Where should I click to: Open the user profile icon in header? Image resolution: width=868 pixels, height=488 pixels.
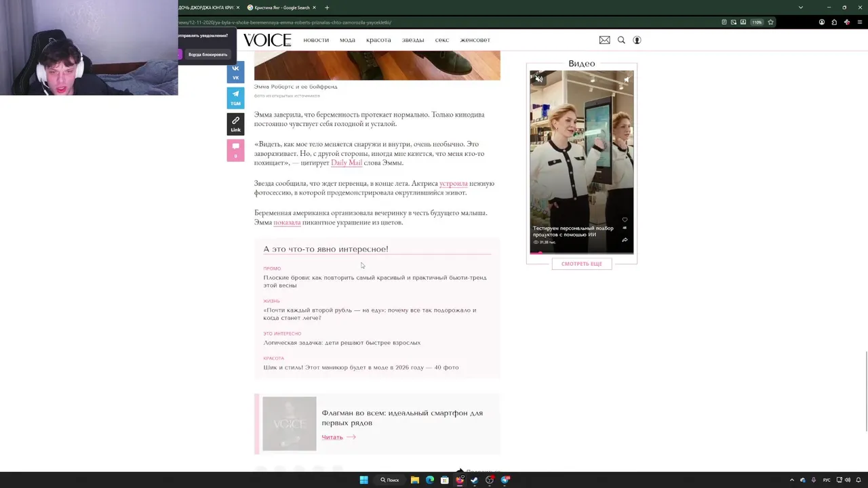tap(637, 40)
